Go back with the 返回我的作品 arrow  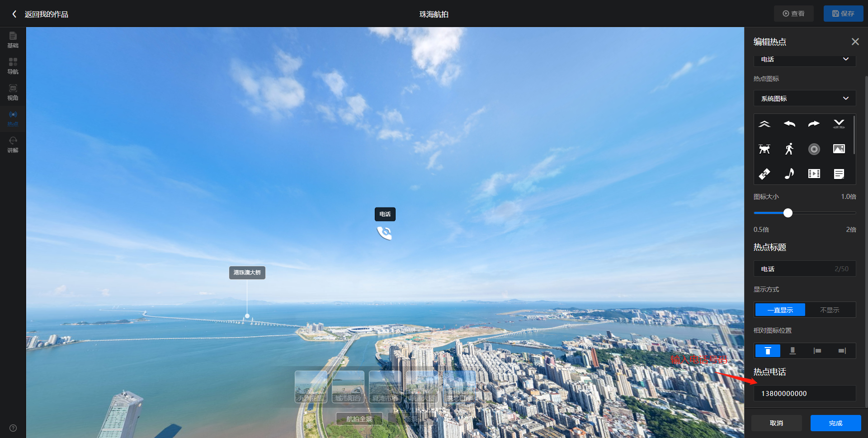(14, 14)
